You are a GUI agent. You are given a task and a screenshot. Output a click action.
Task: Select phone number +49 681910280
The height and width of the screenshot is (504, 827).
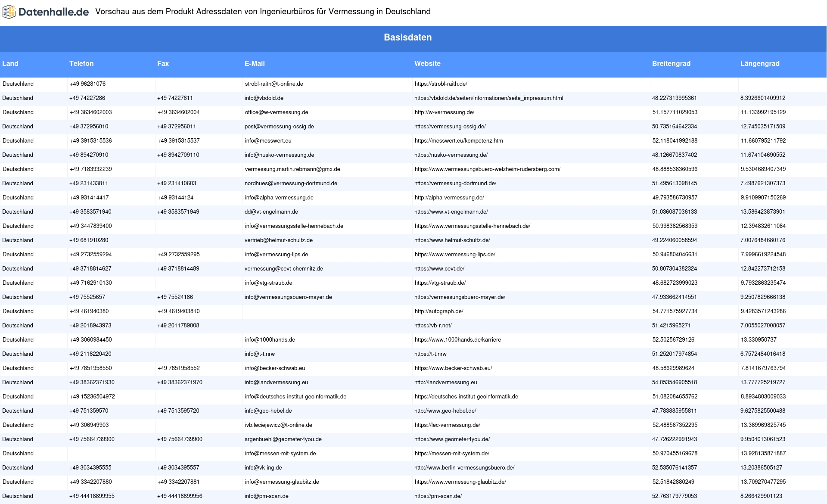click(x=89, y=240)
